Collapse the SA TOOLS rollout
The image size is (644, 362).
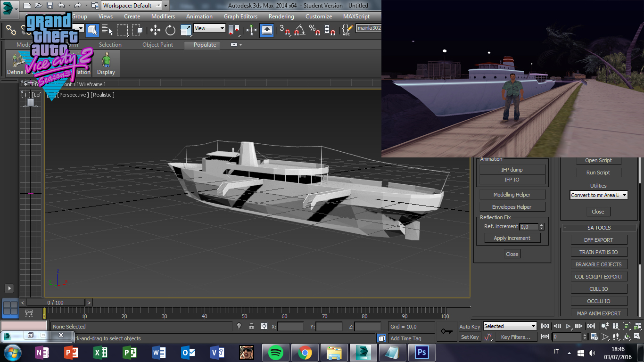tap(599, 228)
